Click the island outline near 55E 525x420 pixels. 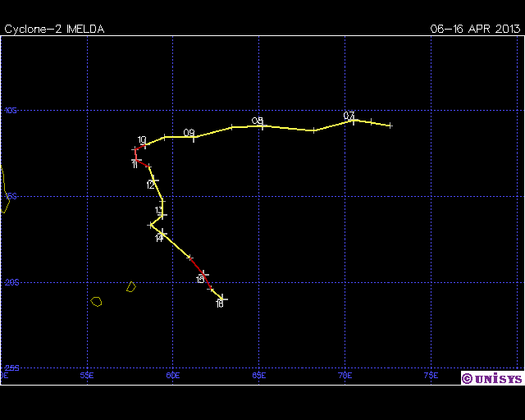coord(96,301)
